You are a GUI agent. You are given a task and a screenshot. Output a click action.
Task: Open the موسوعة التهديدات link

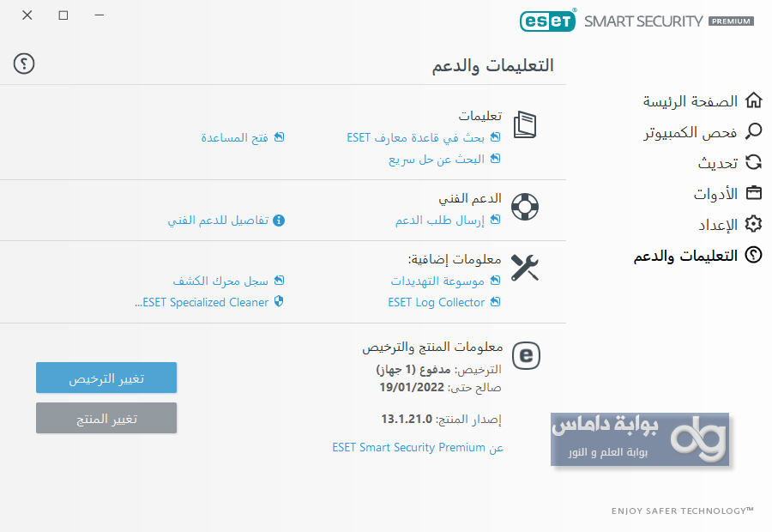click(x=437, y=281)
